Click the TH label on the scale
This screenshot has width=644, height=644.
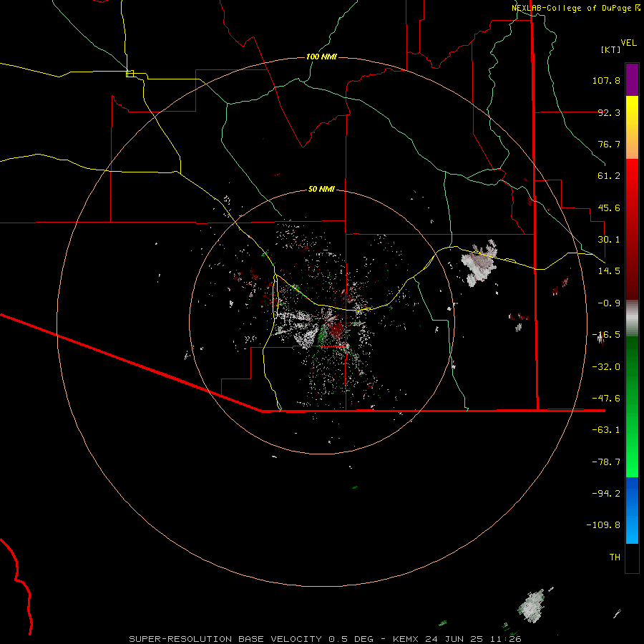(615, 557)
